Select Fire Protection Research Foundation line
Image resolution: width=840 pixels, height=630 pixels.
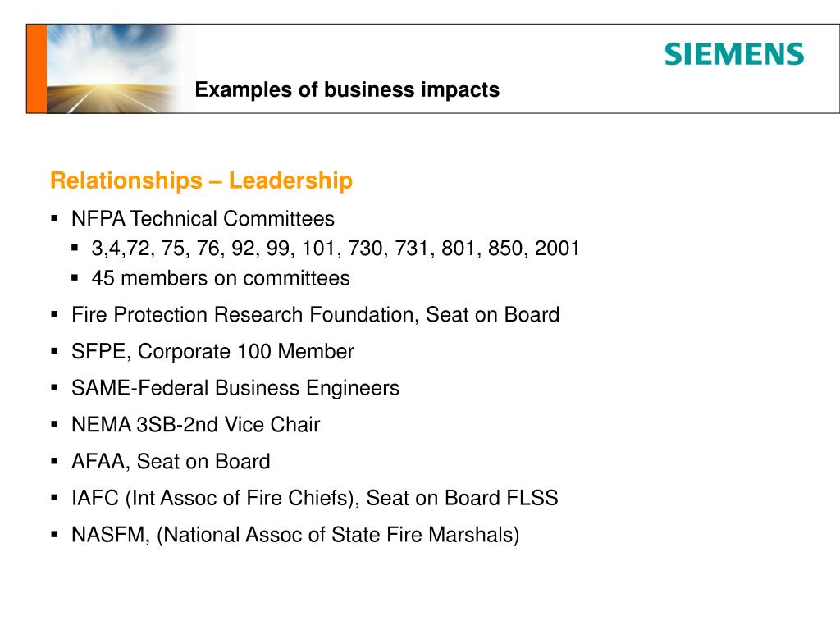point(316,314)
